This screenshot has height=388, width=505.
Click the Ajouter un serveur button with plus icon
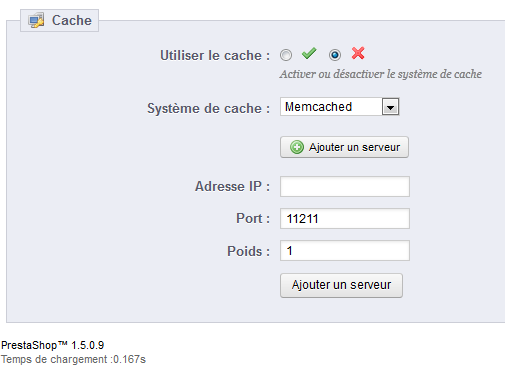[344, 147]
